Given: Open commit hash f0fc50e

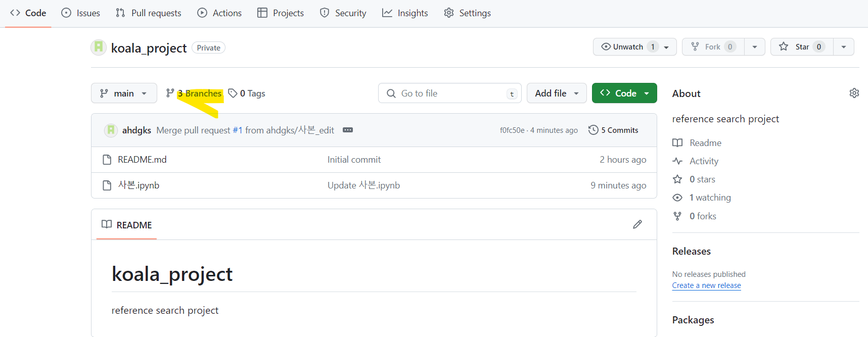Looking at the screenshot, I should tap(512, 130).
